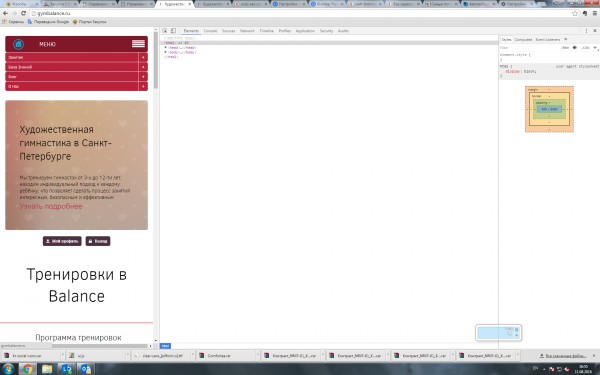Toggle the .cls class editor in Styles

point(585,48)
